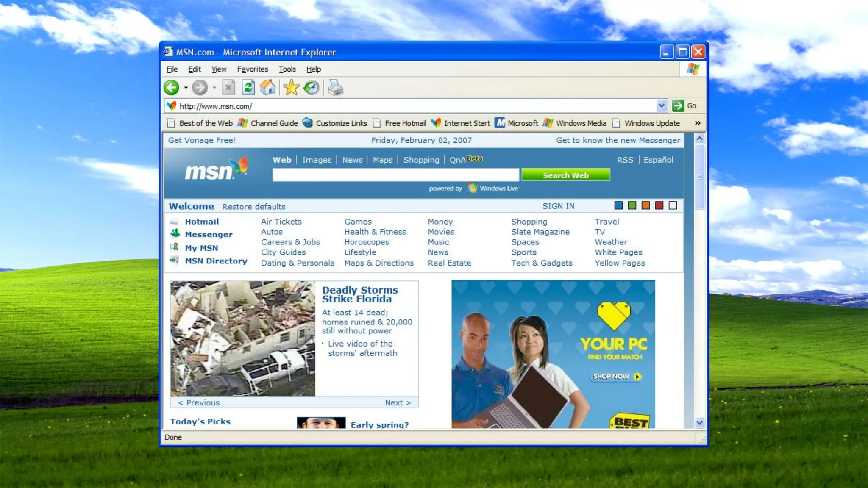Click Previous in the news slideshow
Screen dimensions: 868x488
pos(199,403)
